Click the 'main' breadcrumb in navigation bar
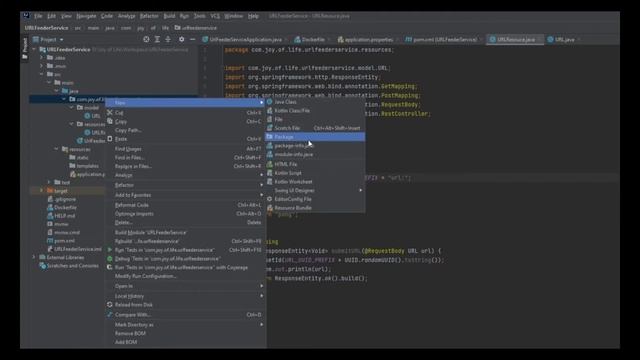The width and height of the screenshot is (640, 360). click(x=93, y=28)
